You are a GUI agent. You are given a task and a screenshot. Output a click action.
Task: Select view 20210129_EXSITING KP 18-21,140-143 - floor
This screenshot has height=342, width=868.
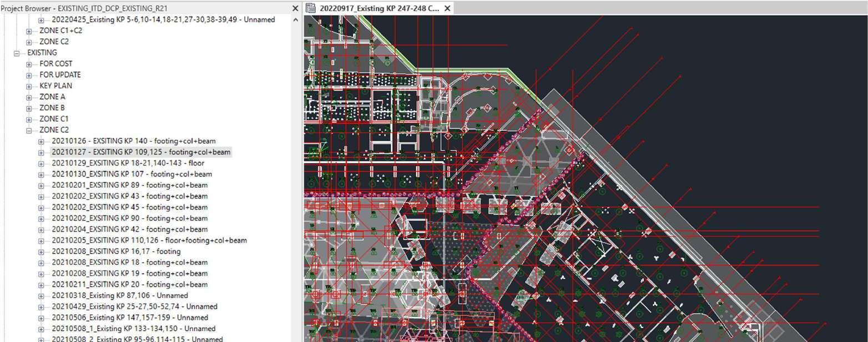(128, 163)
